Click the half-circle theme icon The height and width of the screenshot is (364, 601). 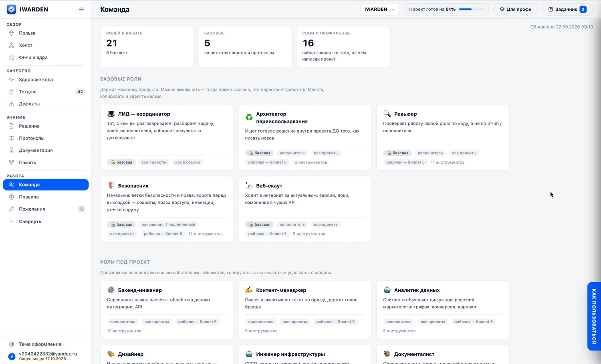12,344
